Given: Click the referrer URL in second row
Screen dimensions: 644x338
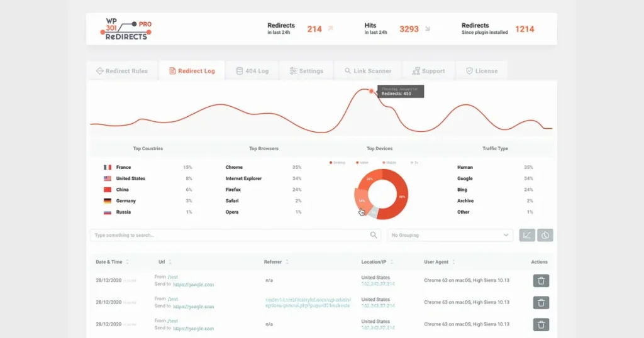Looking at the screenshot, I should (308, 303).
